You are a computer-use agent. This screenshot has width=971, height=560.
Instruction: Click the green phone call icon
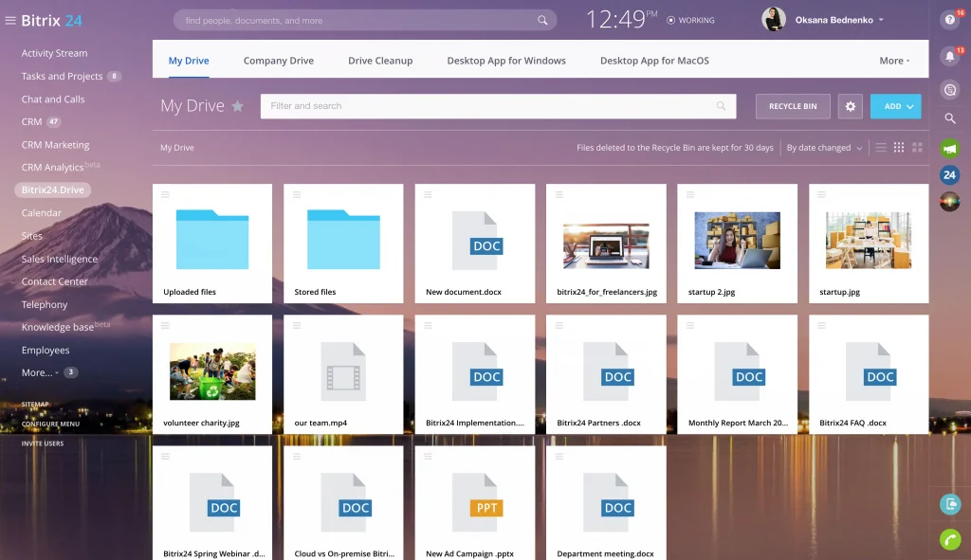click(x=949, y=539)
